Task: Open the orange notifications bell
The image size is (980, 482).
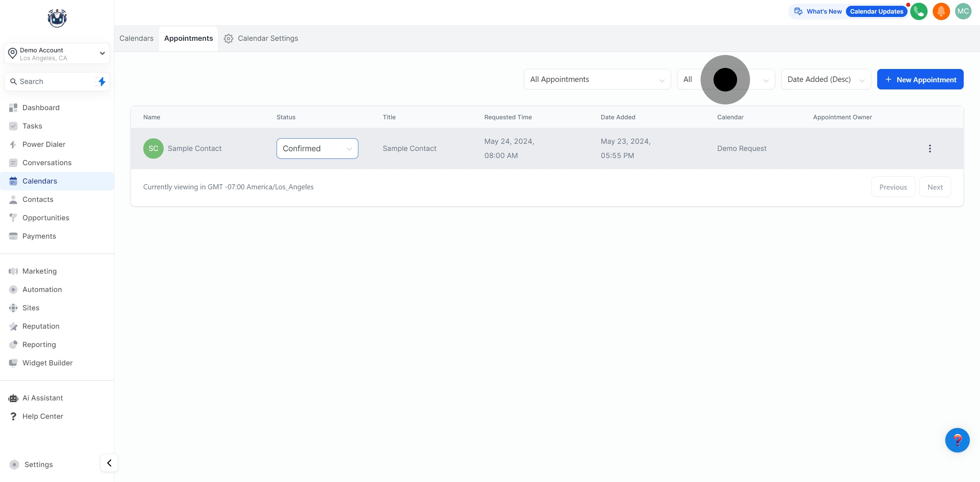Action: tap(941, 12)
